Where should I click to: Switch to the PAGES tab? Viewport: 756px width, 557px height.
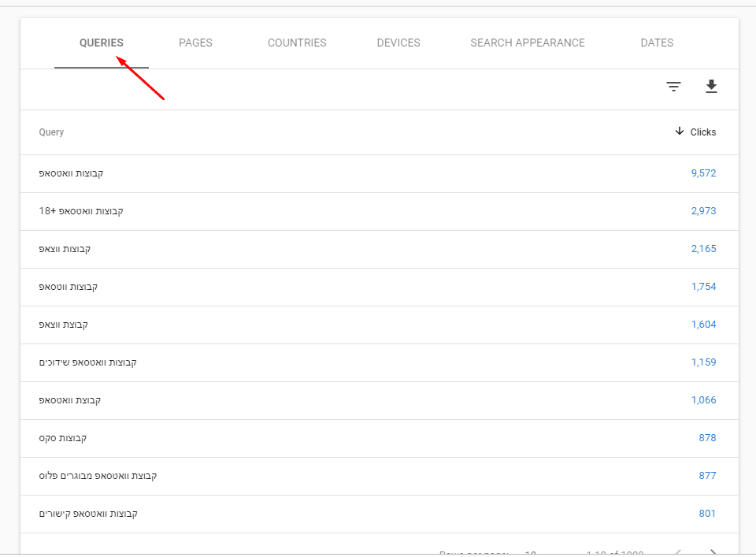tap(195, 43)
